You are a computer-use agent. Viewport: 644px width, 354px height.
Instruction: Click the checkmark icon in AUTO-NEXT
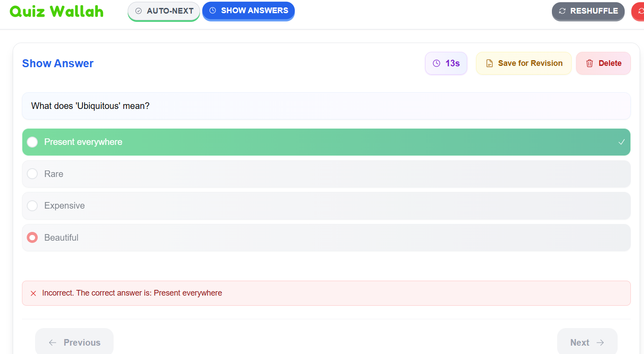tap(139, 11)
